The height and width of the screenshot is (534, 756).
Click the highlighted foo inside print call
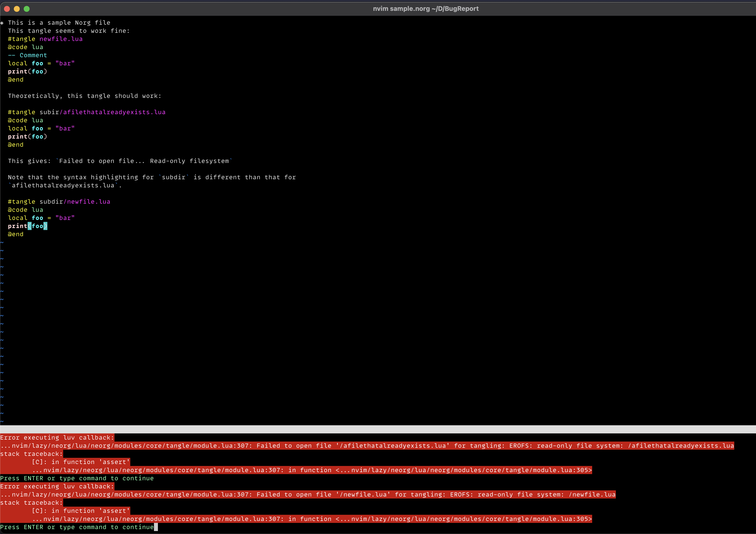(x=38, y=226)
